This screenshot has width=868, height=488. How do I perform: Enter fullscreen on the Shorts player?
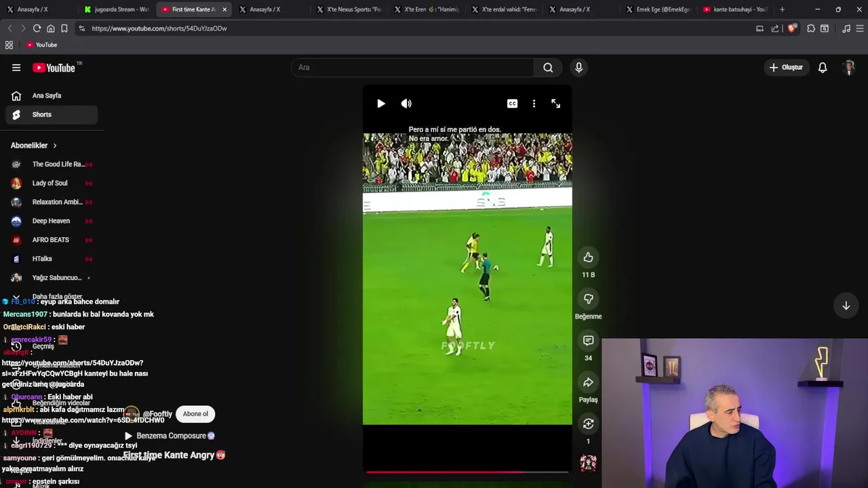(x=555, y=104)
